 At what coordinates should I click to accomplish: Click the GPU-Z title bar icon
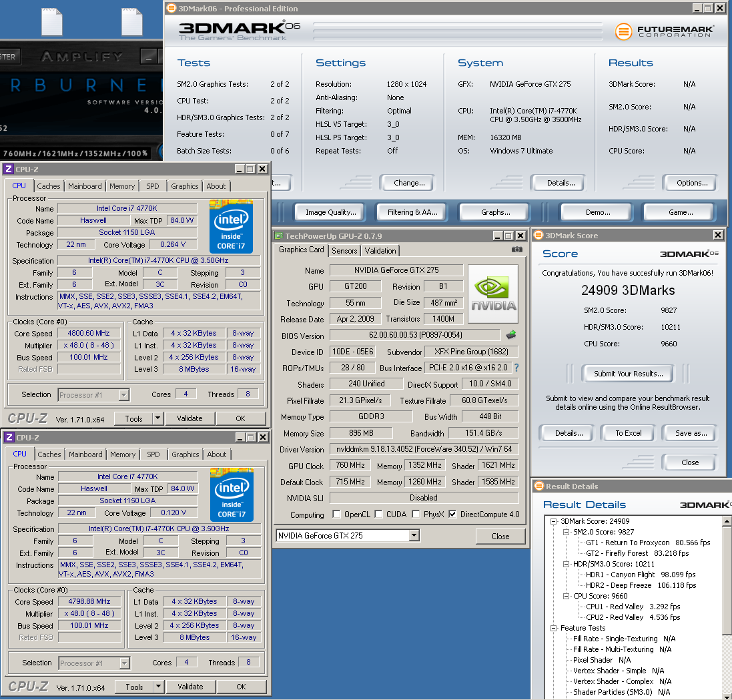278,236
